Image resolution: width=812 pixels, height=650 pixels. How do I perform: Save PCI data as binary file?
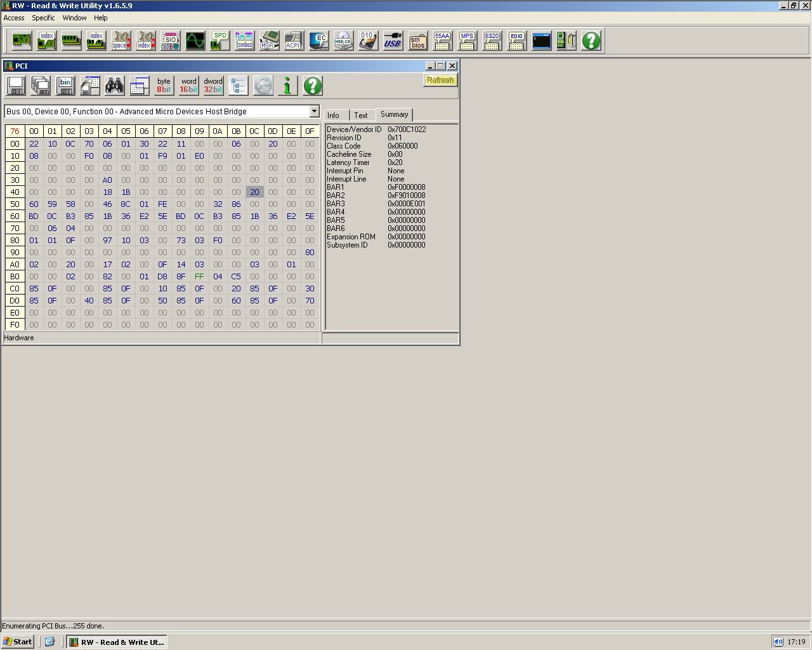65,86
